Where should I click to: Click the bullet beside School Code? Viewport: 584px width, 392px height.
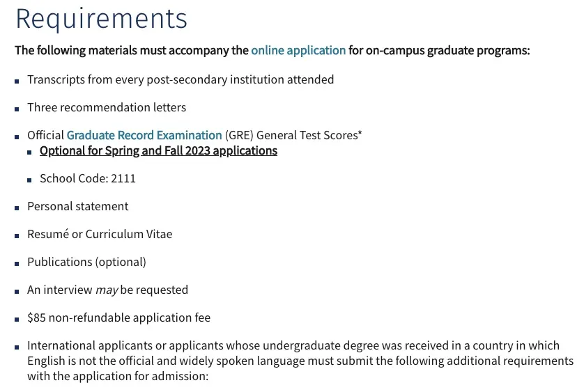29,180
